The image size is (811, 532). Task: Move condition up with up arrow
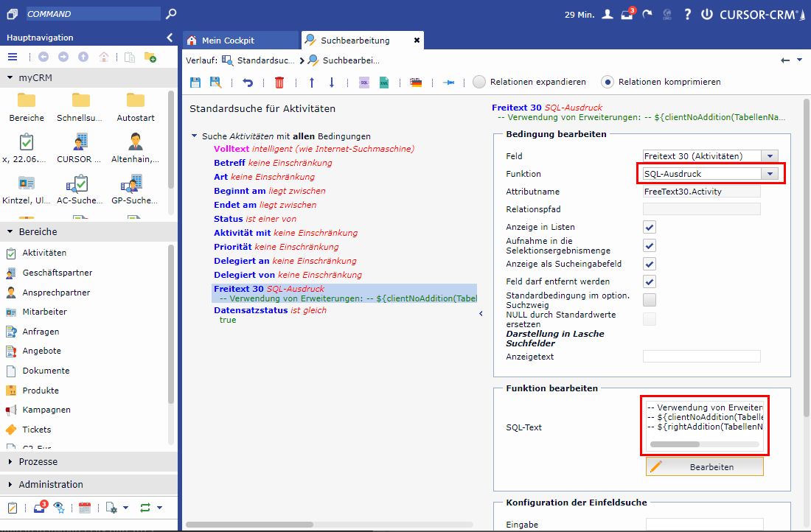click(x=311, y=83)
